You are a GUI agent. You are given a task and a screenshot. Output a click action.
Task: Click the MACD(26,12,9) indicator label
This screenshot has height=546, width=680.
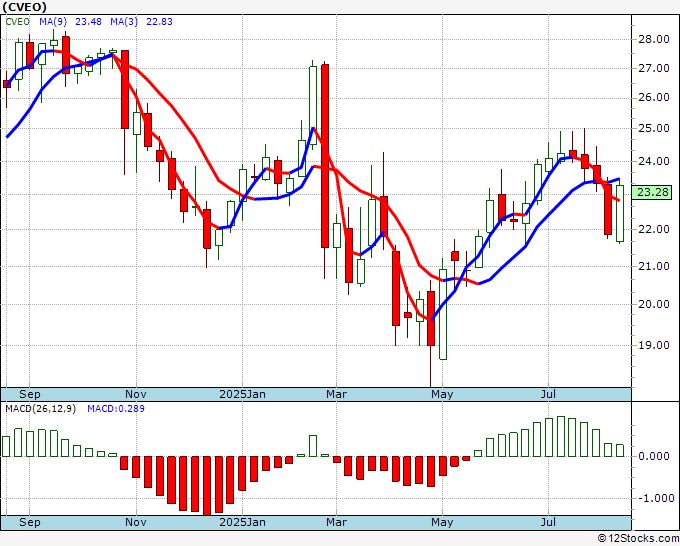[x=40, y=409]
